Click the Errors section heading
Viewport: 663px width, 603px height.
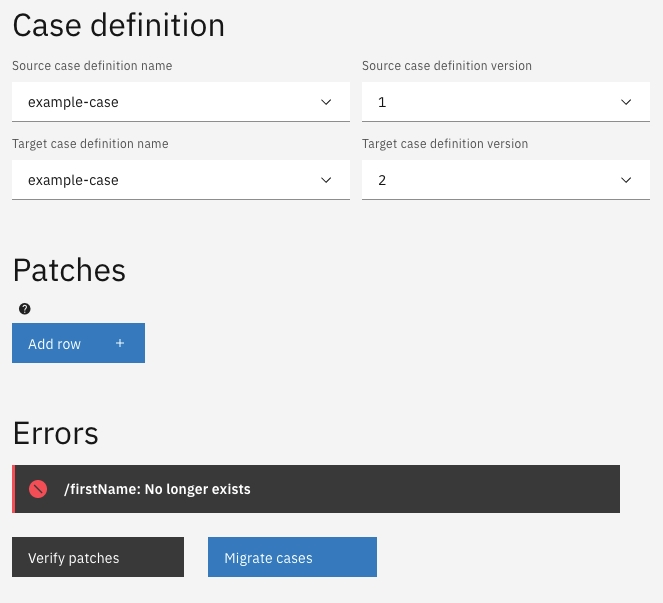point(55,433)
